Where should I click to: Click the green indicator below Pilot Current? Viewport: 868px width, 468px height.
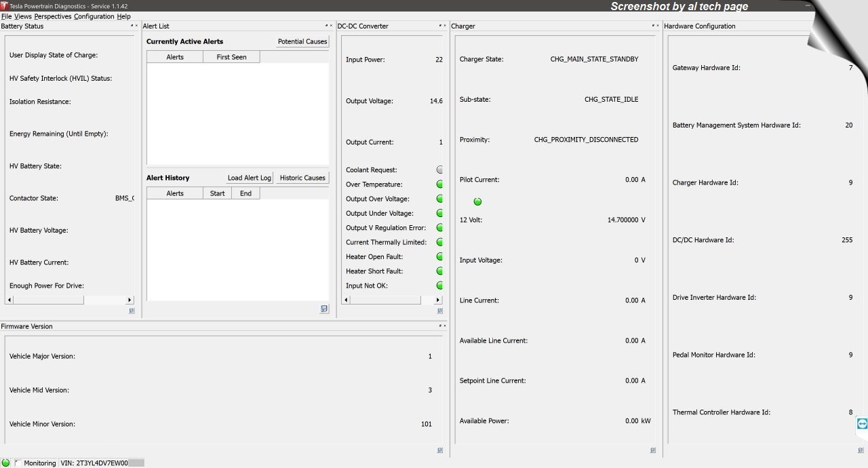(x=477, y=201)
